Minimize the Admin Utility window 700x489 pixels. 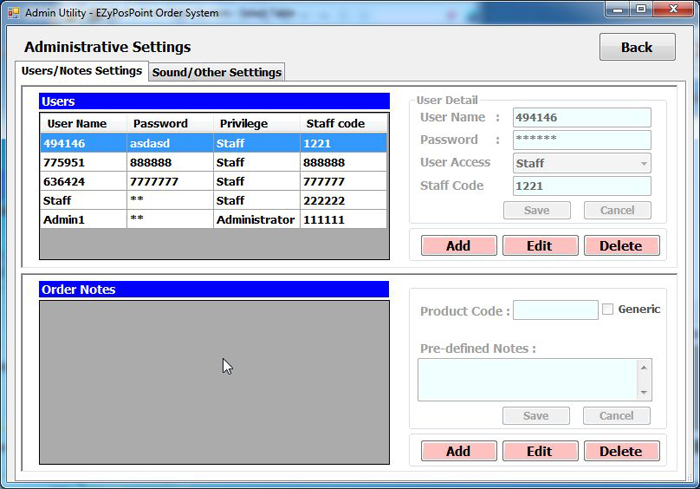pos(618,9)
